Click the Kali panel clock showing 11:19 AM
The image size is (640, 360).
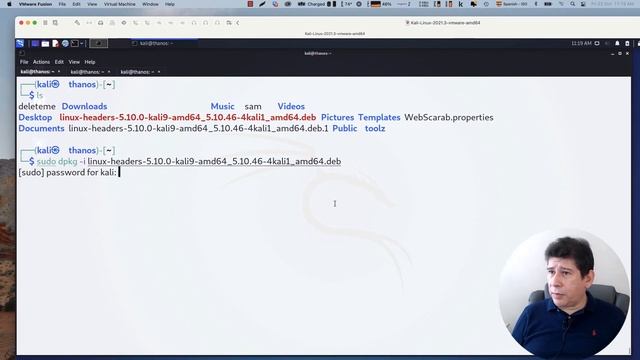[x=581, y=43]
